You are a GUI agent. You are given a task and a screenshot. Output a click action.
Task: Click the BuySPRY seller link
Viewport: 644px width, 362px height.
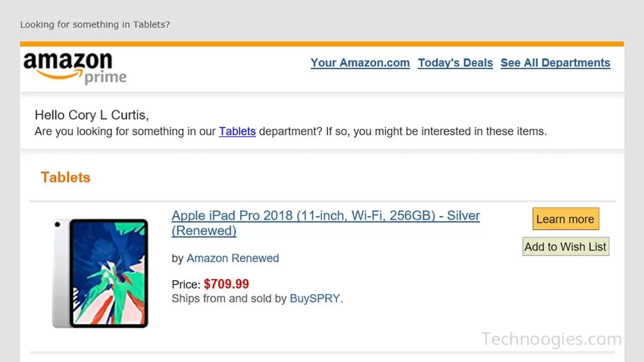[x=315, y=298]
